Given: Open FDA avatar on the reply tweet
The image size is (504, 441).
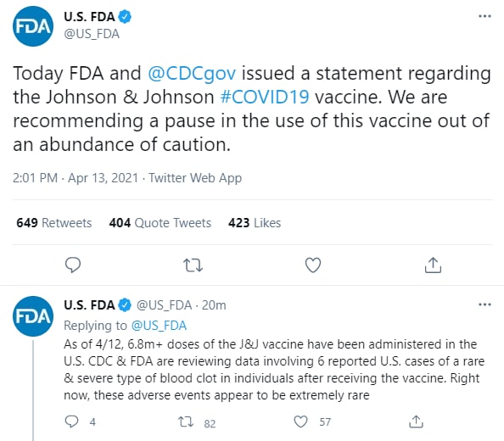Looking at the screenshot, I should pos(33,316).
